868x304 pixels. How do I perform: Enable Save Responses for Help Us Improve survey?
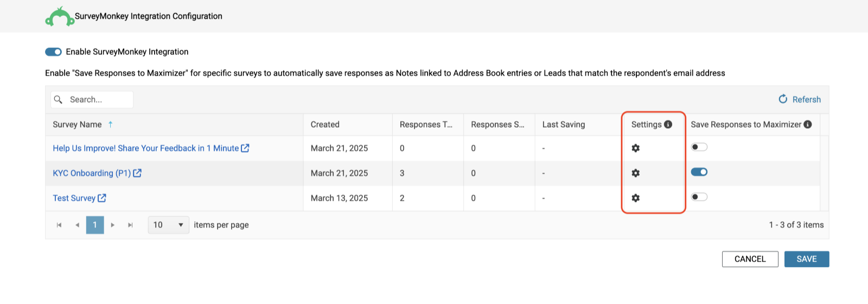(699, 147)
